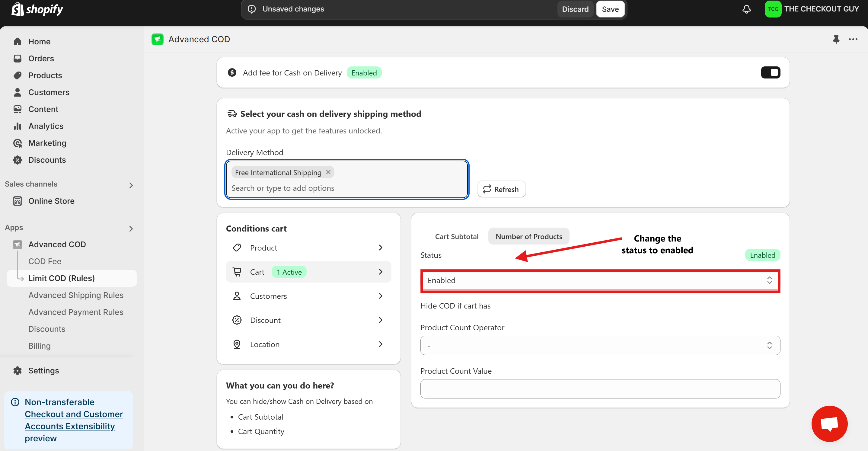Click the Home house icon

pos(18,41)
